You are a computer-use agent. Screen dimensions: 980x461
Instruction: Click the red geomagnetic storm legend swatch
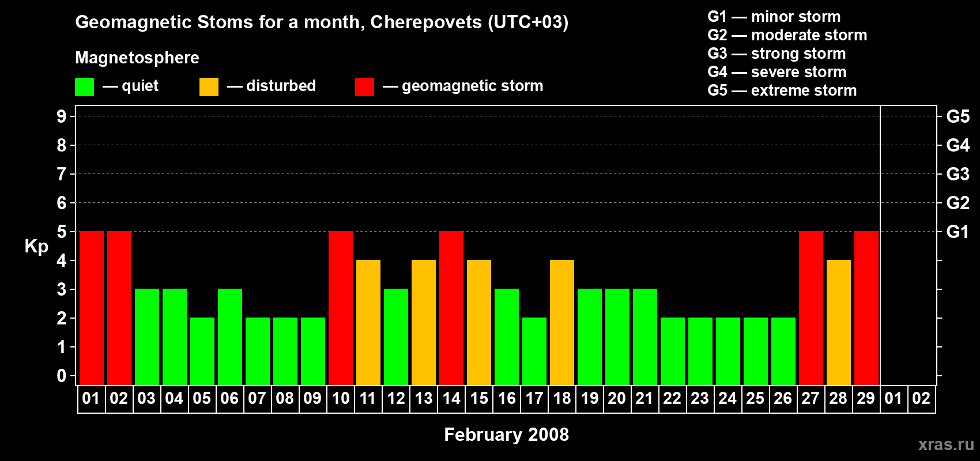click(x=364, y=87)
